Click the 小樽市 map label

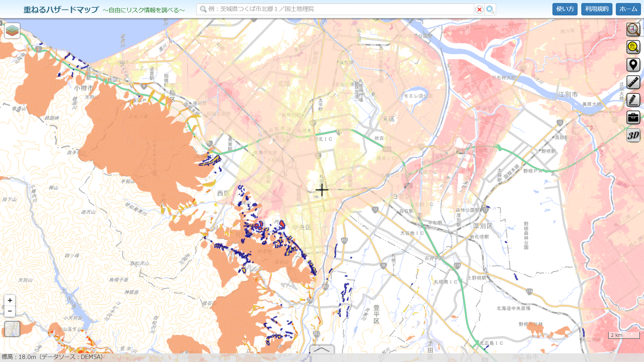84,88
